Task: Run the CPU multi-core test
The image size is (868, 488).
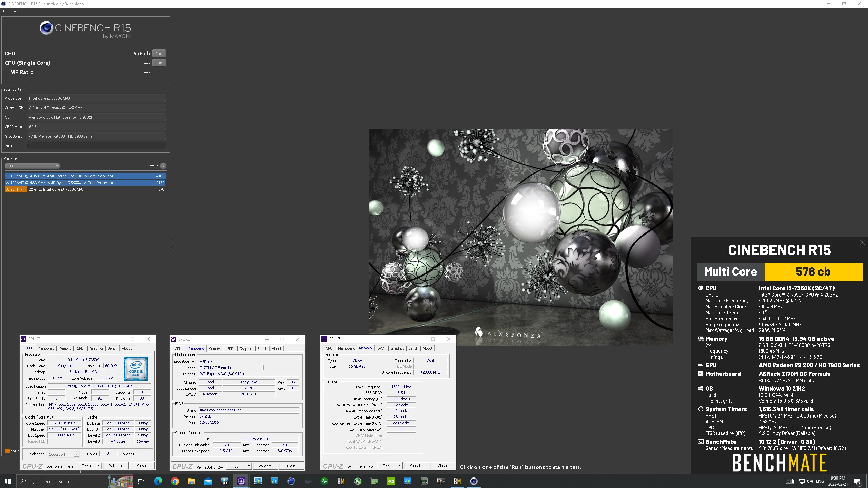Action: click(x=159, y=54)
